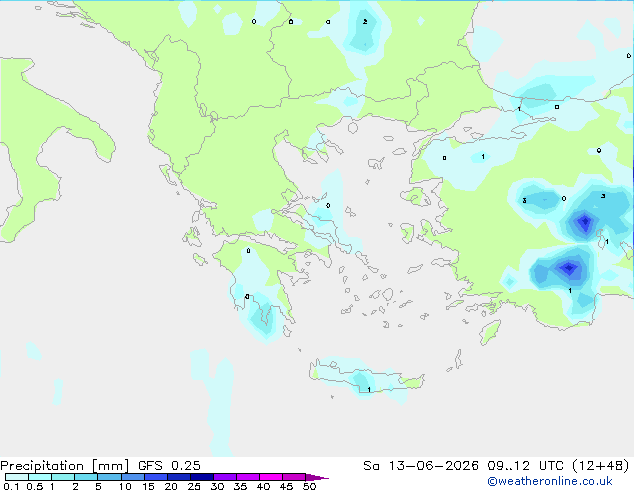Click the legend number 45

click(x=286, y=486)
